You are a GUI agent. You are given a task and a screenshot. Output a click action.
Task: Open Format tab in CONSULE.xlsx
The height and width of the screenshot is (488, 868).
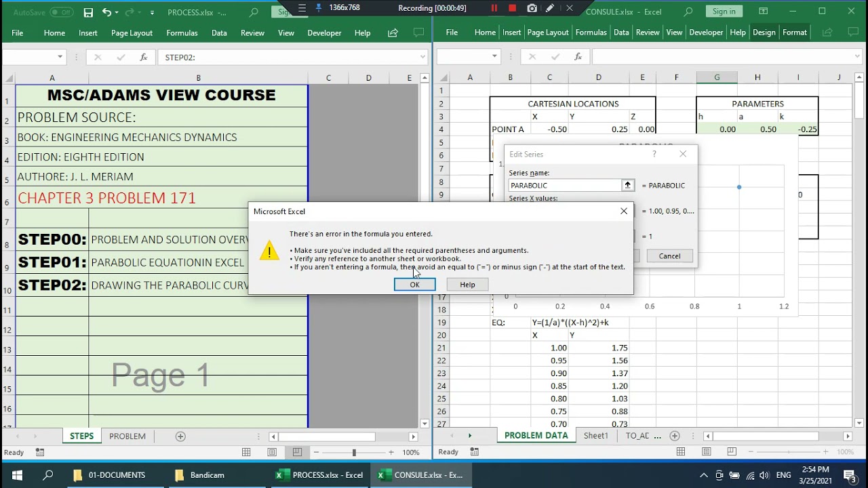coord(795,33)
